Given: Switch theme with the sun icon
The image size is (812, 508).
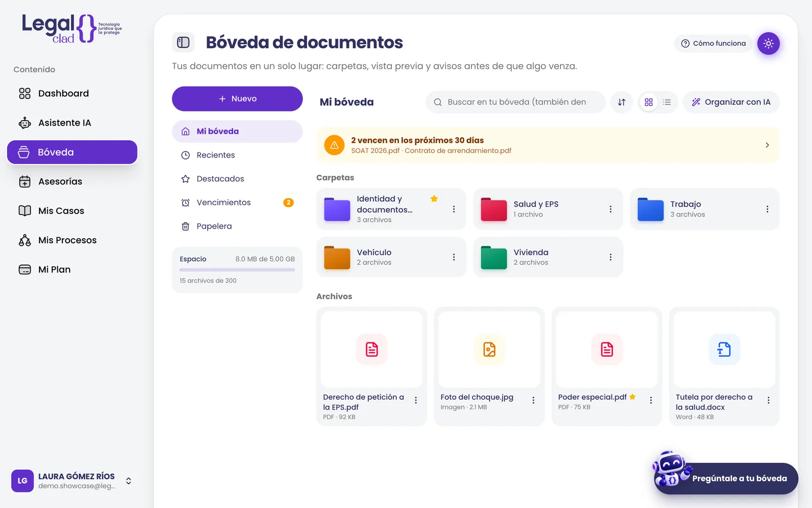Looking at the screenshot, I should (768, 44).
